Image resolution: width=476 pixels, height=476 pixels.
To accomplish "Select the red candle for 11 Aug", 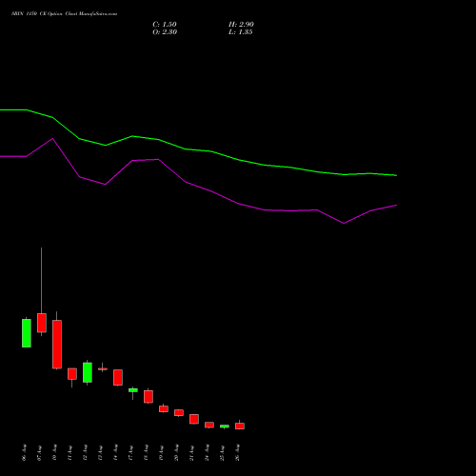I will [x=72, y=374].
